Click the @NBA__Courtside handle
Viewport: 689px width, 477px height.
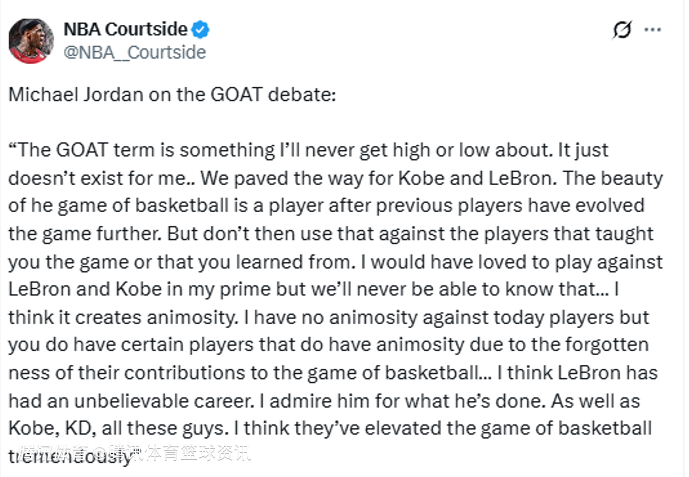click(135, 52)
